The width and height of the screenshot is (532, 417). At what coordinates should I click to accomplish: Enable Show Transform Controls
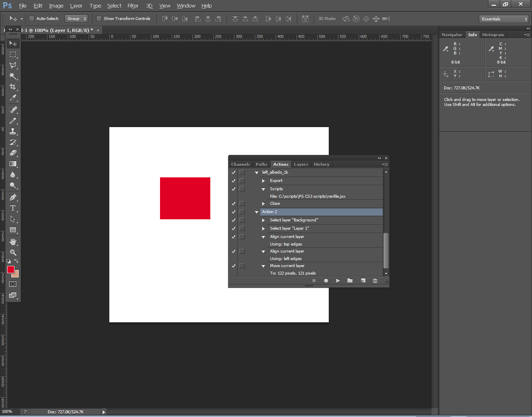pyautogui.click(x=99, y=19)
